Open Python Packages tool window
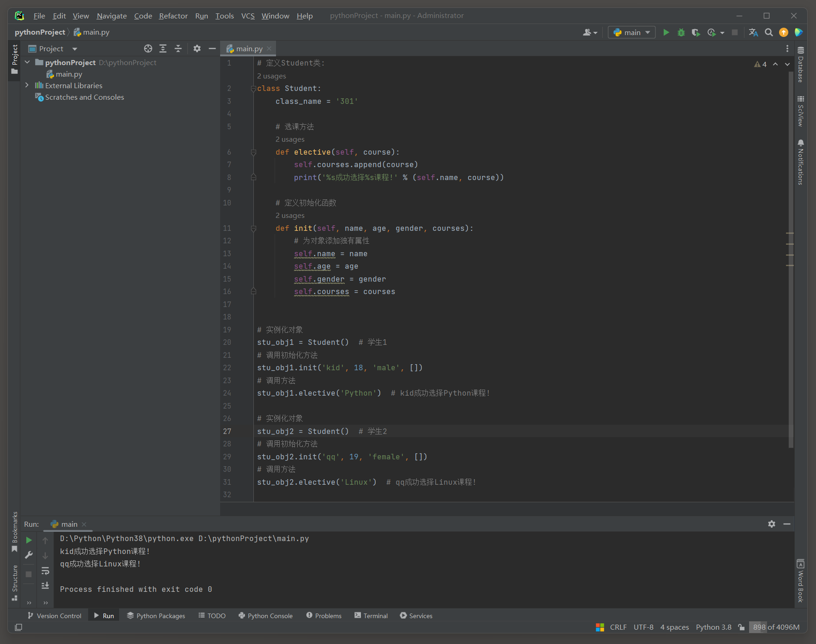The height and width of the screenshot is (644, 816). click(x=156, y=616)
